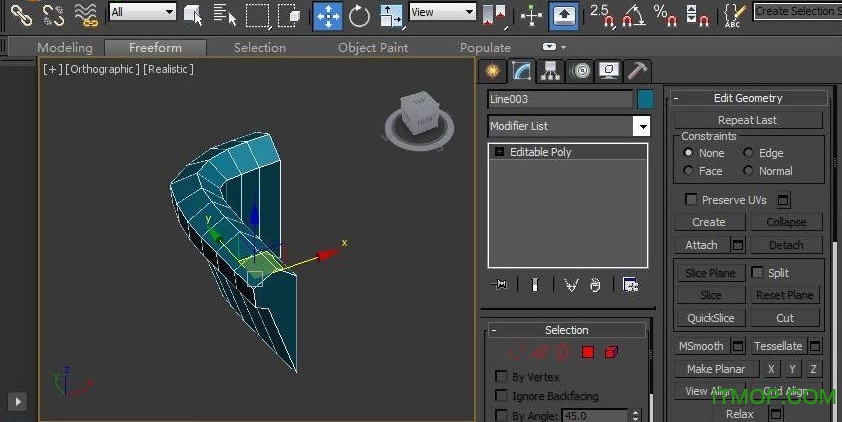
Task: Activate Select and Move tool
Action: tap(328, 16)
